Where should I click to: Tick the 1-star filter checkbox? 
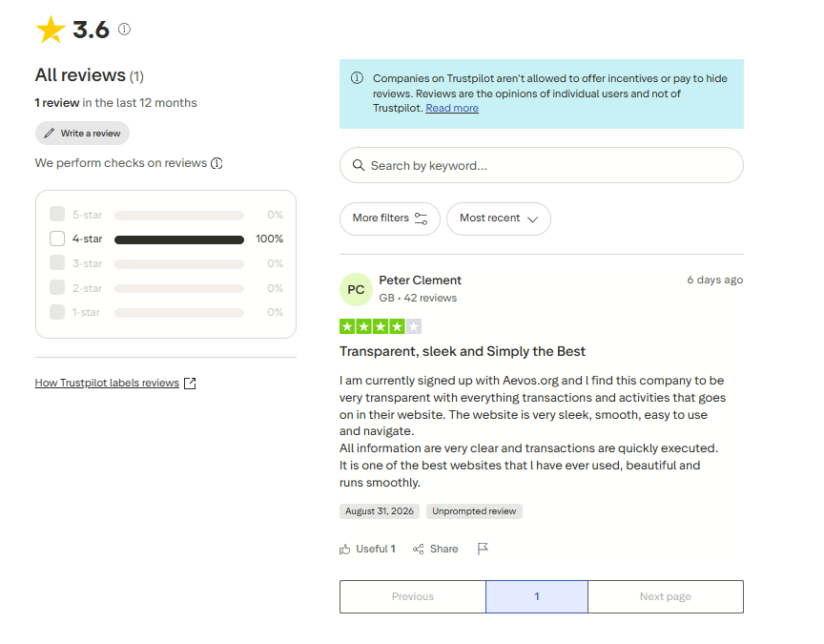click(57, 312)
